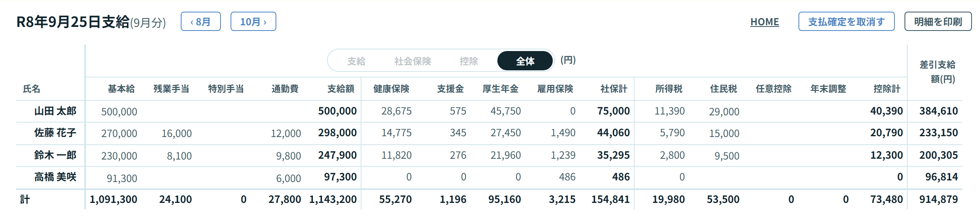Select 高橋 美咲's employment insurance 486 value
This screenshot has height=221, width=980.
pyautogui.click(x=568, y=177)
